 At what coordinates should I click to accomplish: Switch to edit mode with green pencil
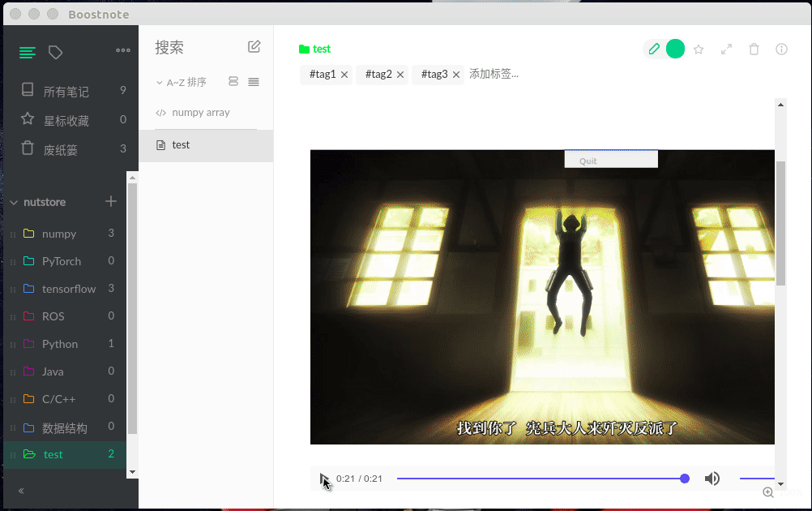[x=654, y=49]
